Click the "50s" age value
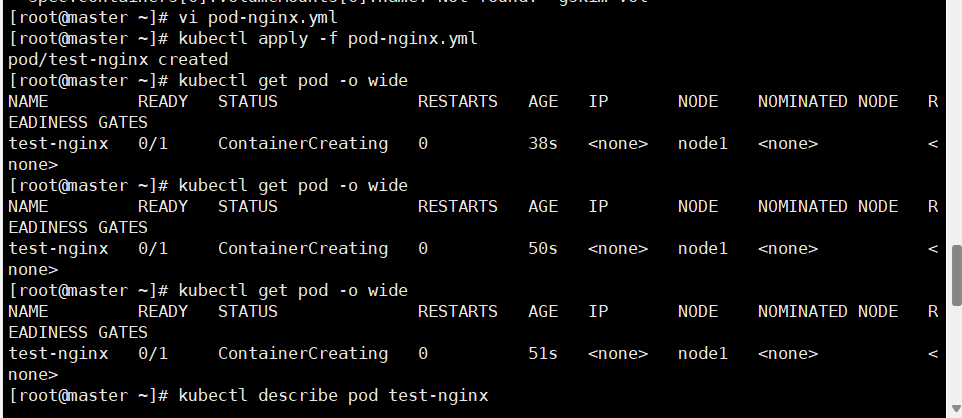 [543, 249]
